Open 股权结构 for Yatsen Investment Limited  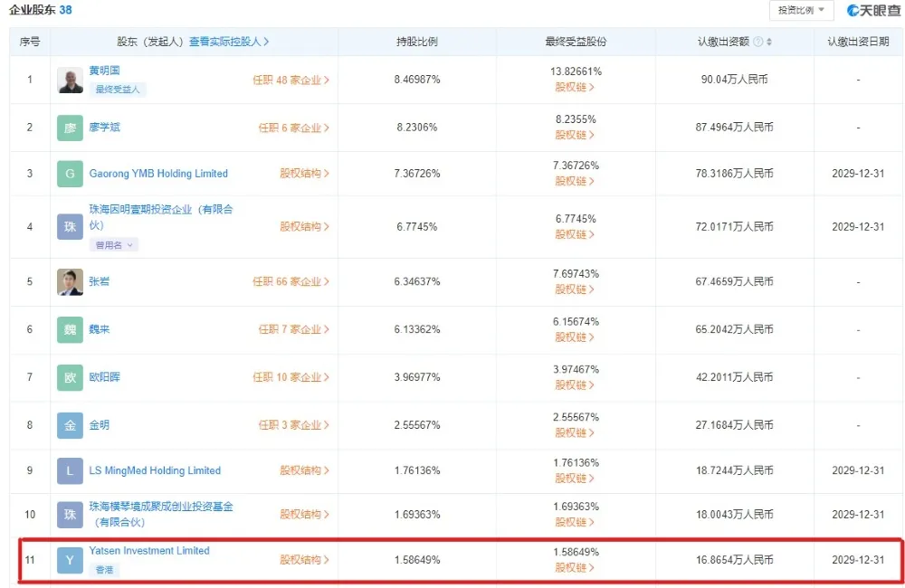point(304,560)
